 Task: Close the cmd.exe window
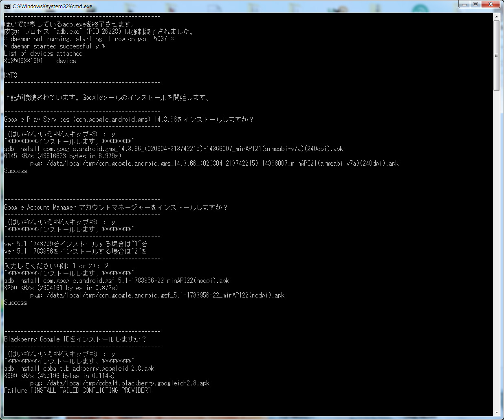491,4
